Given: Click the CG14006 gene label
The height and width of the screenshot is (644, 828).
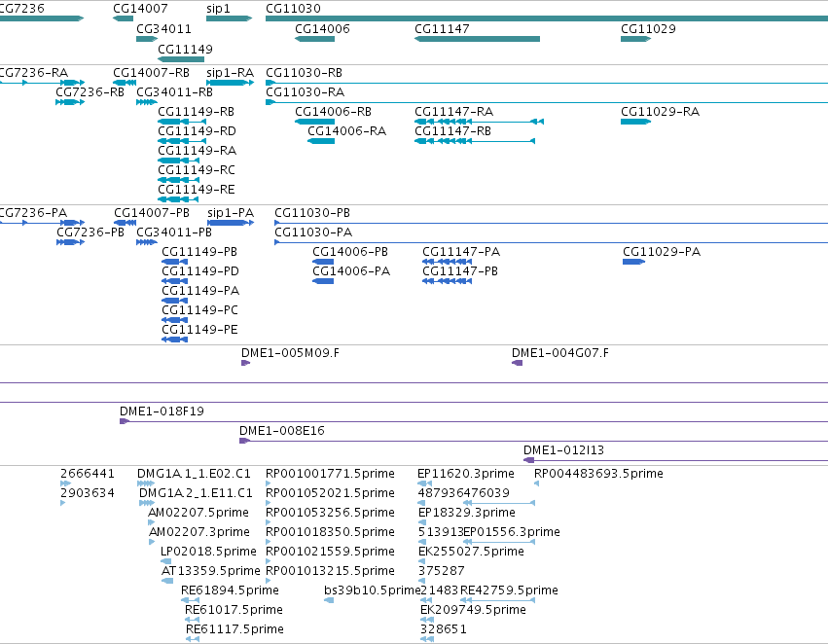Looking at the screenshot, I should [322, 29].
